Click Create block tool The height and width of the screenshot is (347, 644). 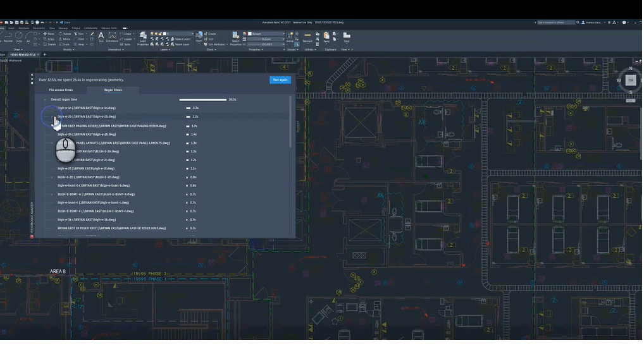click(x=211, y=33)
